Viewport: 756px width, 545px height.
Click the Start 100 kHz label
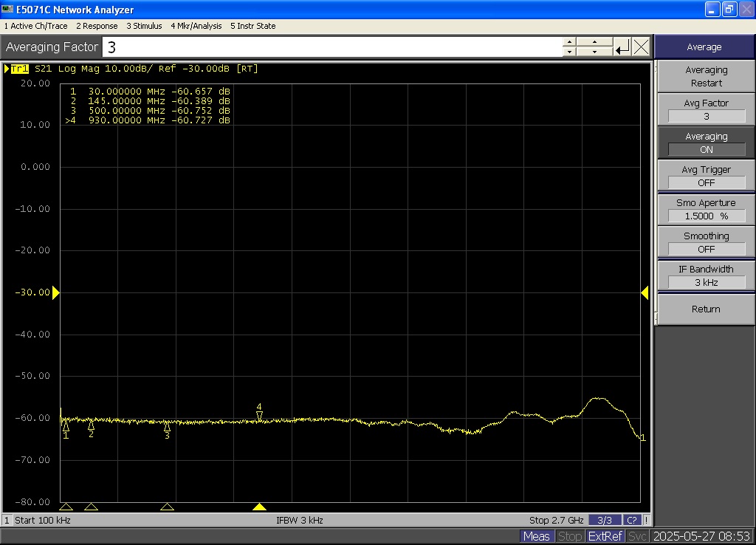(x=42, y=521)
